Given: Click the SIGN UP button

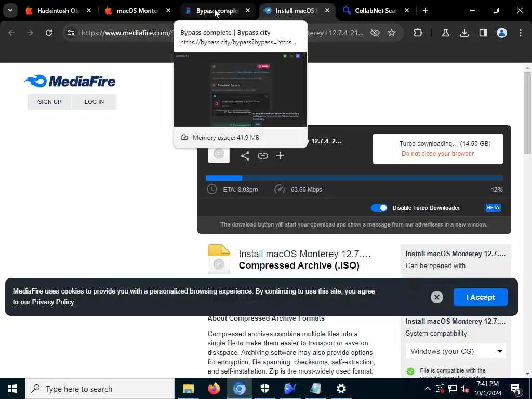Looking at the screenshot, I should pos(49,102).
